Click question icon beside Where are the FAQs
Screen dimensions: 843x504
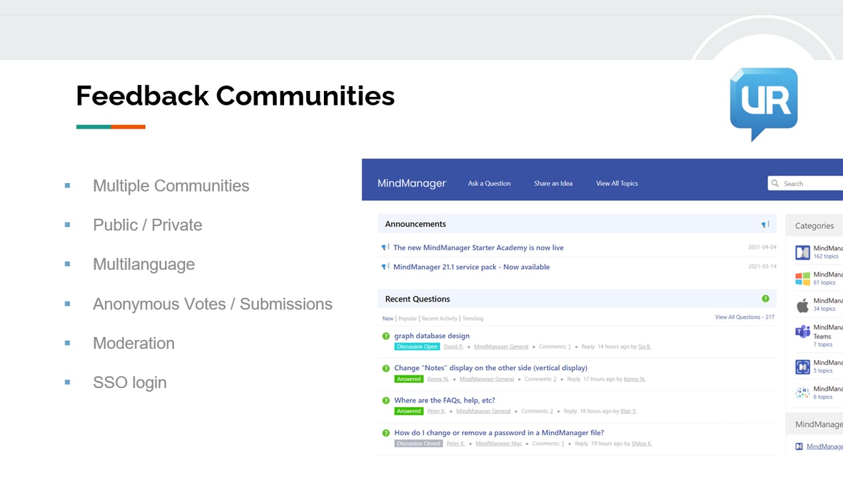point(386,401)
